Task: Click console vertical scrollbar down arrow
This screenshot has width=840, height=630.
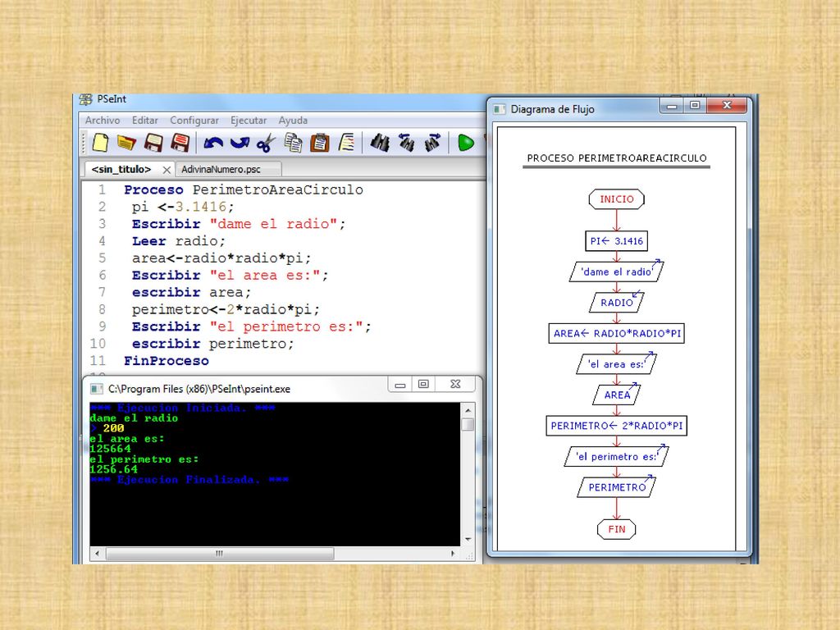Action: point(468,539)
